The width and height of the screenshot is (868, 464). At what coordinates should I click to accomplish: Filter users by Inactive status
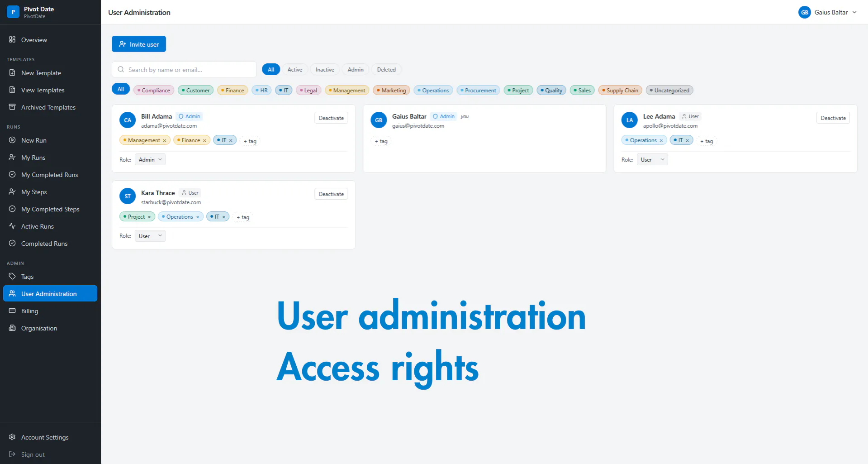pyautogui.click(x=325, y=69)
